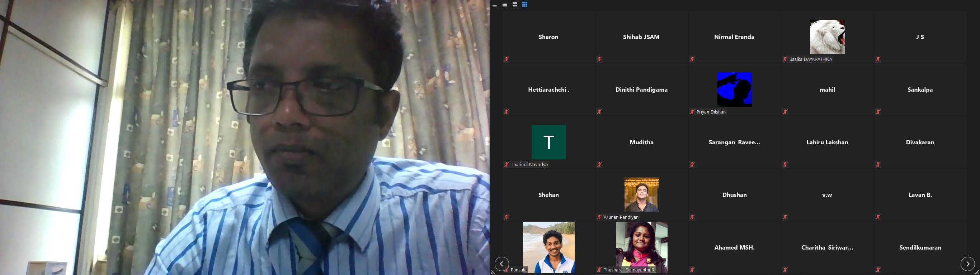Click muted mic icon on Shehan tile
Viewport: 980px width, 275px height.
[x=507, y=217]
